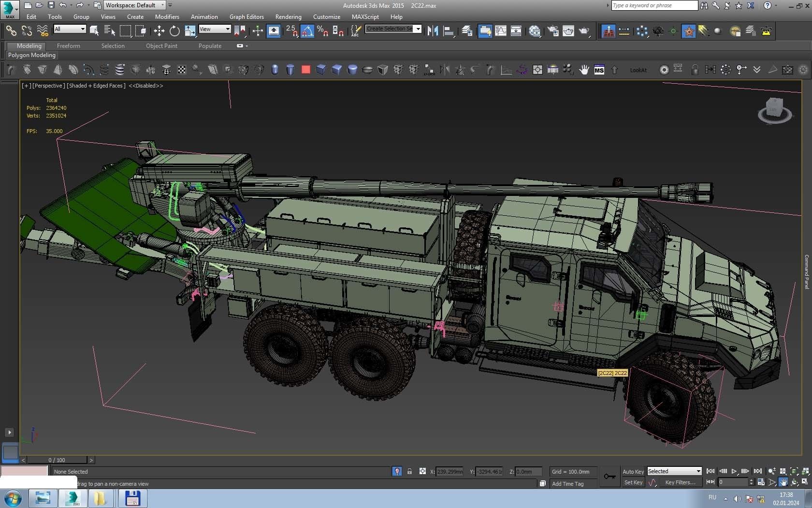Click the Select and Link chain icon

click(11, 31)
